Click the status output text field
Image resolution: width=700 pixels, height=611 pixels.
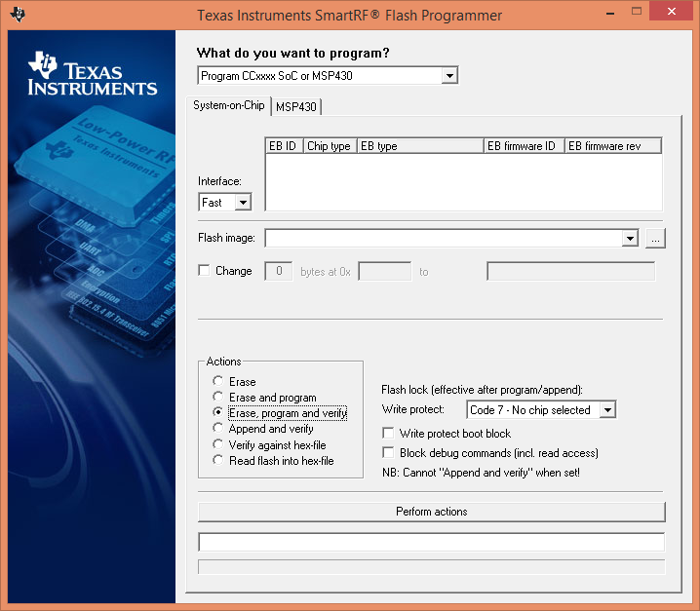coord(432,542)
